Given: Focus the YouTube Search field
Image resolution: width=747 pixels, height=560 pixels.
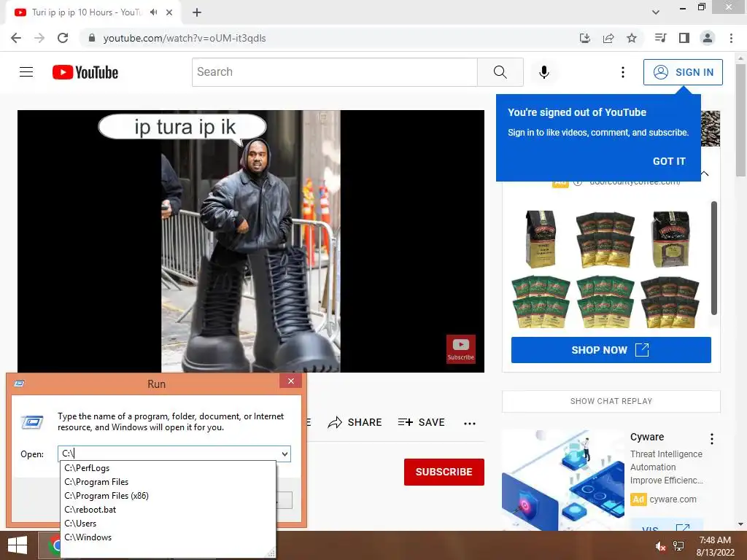Looking at the screenshot, I should (x=334, y=72).
